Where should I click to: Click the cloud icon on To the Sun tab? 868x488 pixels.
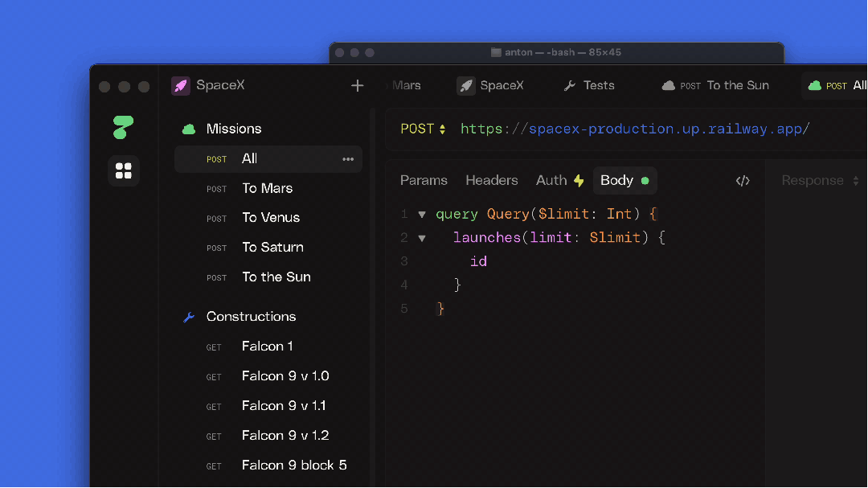(x=669, y=85)
